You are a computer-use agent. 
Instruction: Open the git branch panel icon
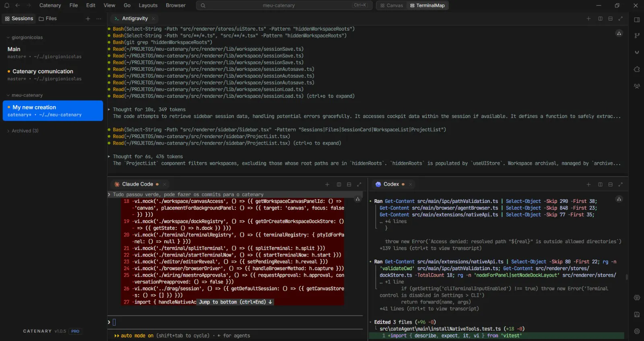pyautogui.click(x=637, y=35)
